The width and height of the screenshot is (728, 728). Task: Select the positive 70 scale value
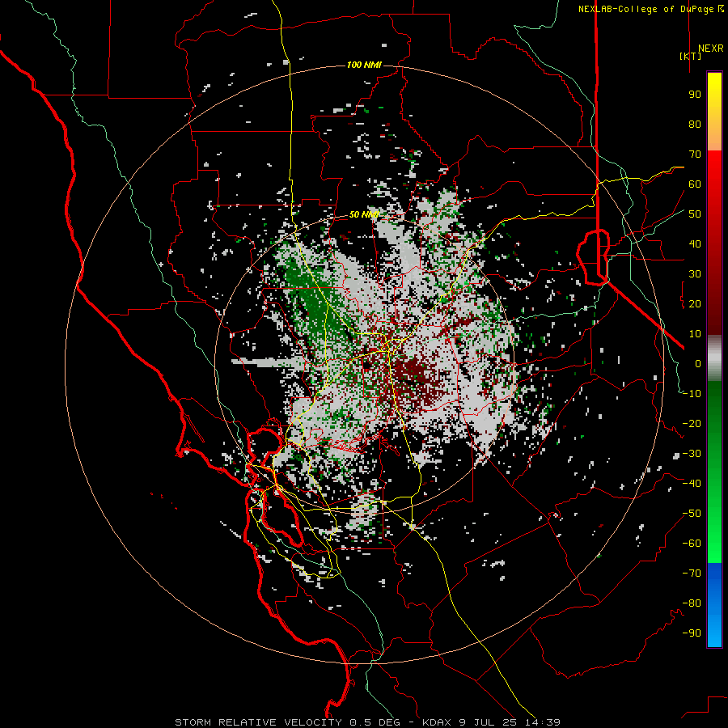click(695, 154)
